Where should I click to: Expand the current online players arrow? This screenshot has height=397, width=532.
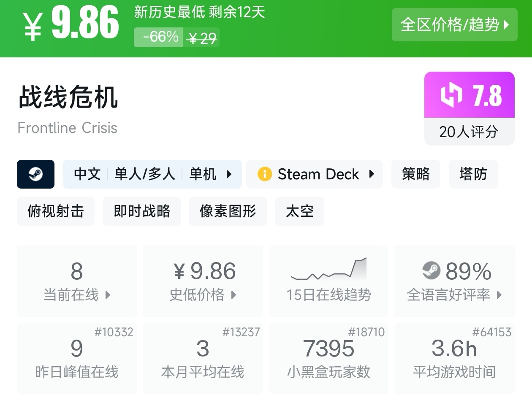click(108, 295)
